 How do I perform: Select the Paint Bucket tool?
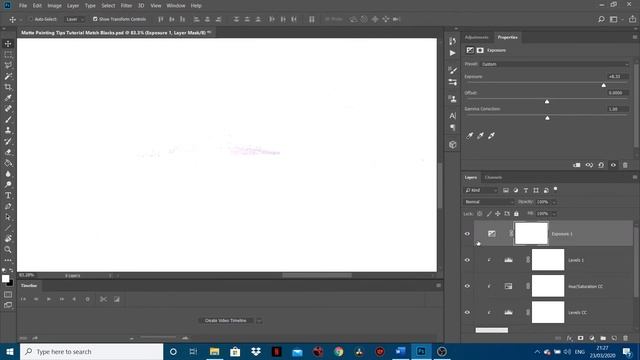pos(8,163)
